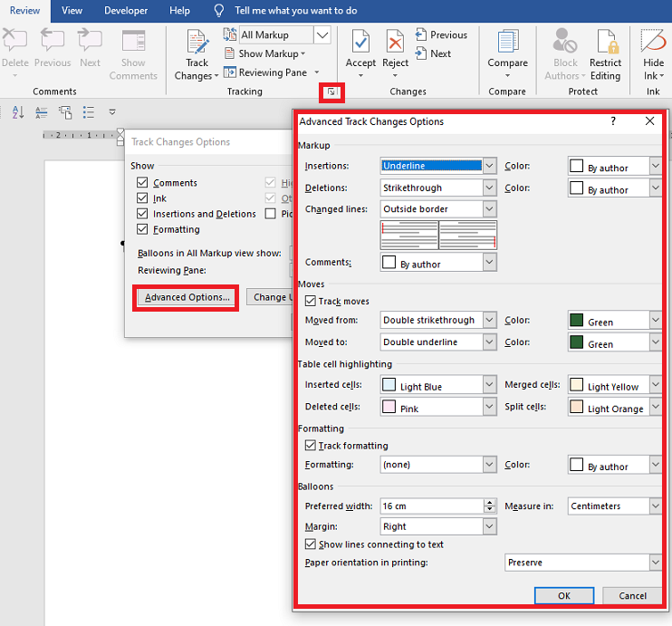Click the Advanced Options button
The width and height of the screenshot is (672, 626).
pos(186,297)
